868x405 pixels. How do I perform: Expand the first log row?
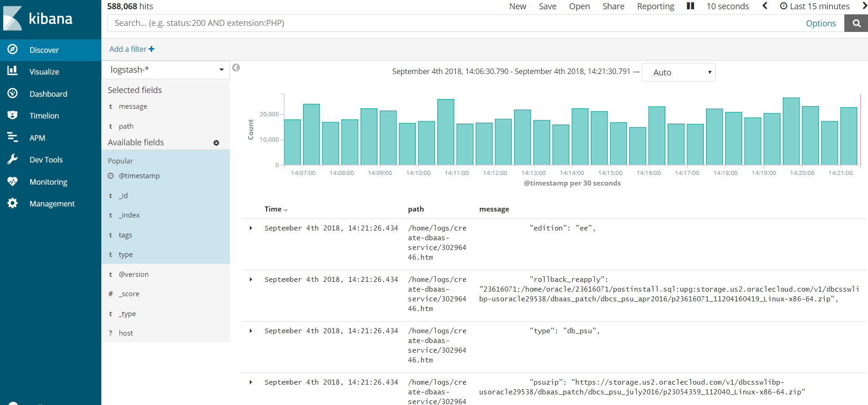(x=251, y=228)
